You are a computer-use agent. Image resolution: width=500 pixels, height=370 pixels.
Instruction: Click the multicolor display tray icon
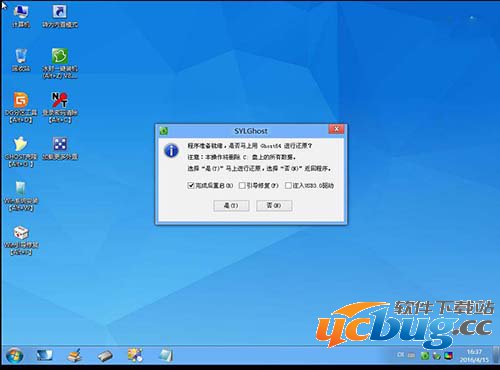pyautogui.click(x=449, y=356)
